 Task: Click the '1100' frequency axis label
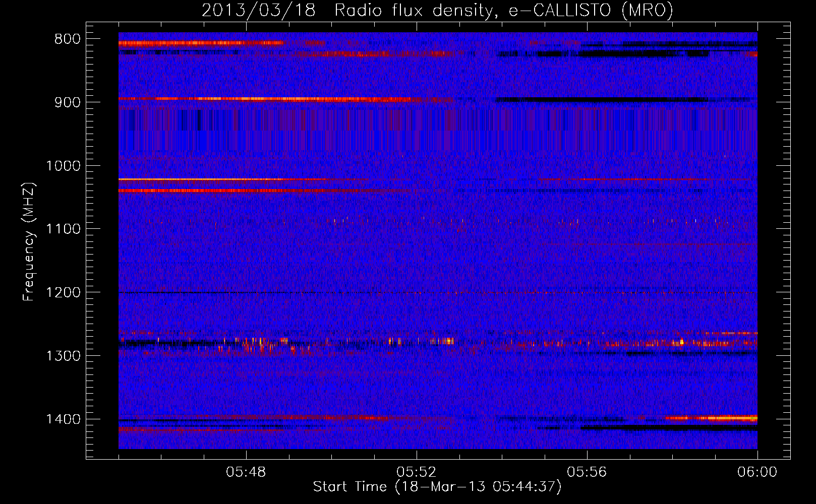[x=63, y=229]
